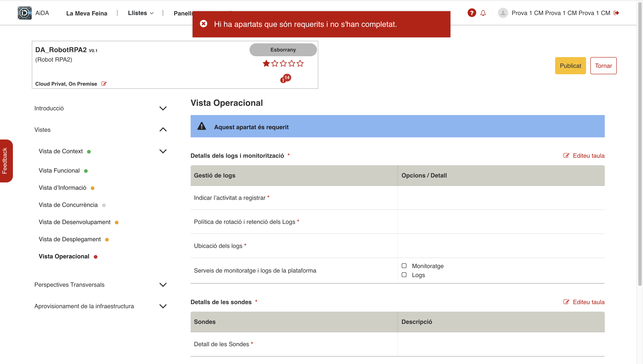Image resolution: width=643 pixels, height=364 pixels.
Task: Enable the Logs checkbox
Action: pos(404,275)
